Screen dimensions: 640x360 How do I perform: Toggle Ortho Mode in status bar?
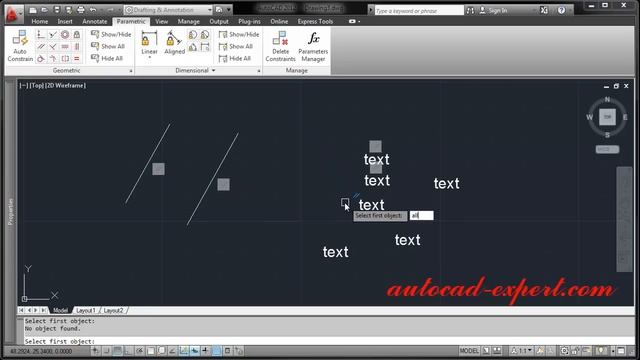[x=129, y=351]
